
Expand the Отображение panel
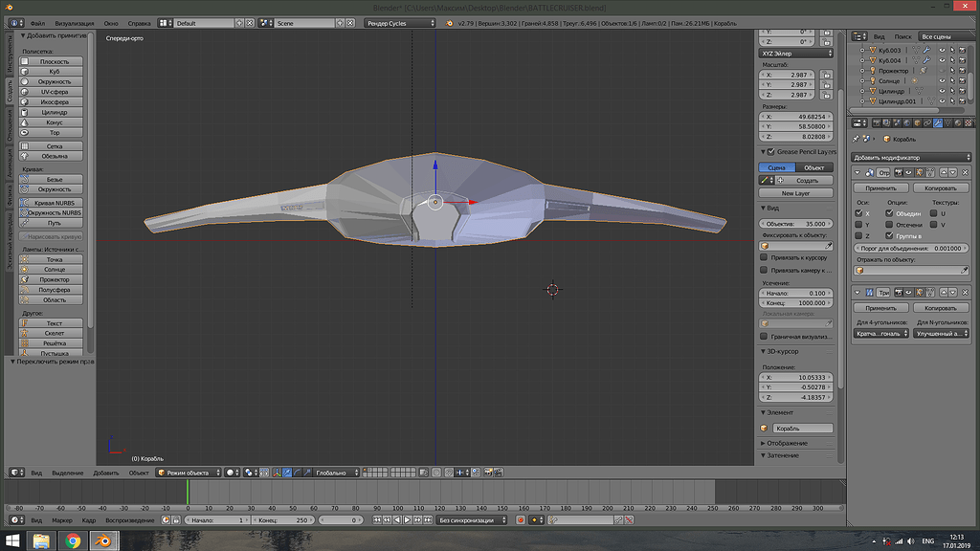tap(763, 444)
